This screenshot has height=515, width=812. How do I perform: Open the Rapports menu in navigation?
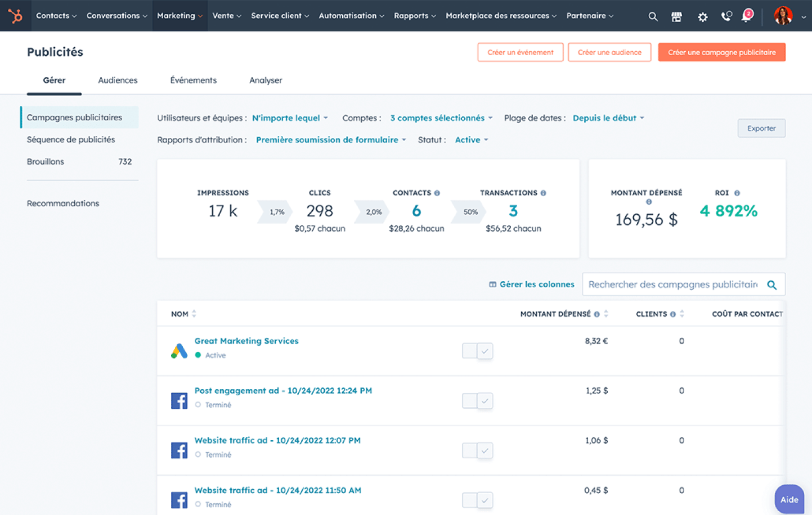click(414, 16)
